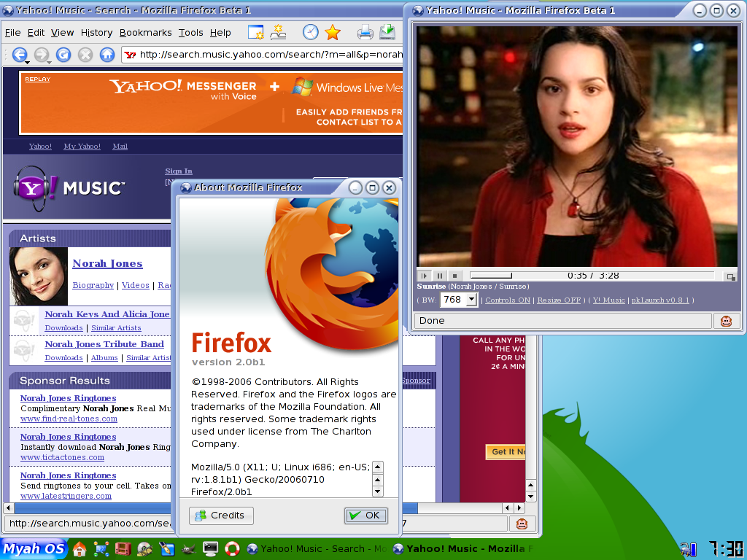Seek using the video progress bar
This screenshot has height=560, width=747.
coord(592,275)
